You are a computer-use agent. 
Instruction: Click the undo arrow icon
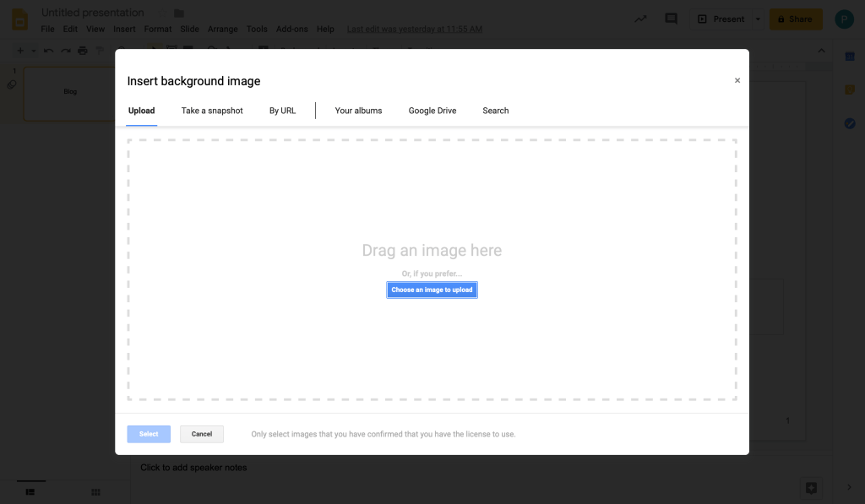point(48,51)
